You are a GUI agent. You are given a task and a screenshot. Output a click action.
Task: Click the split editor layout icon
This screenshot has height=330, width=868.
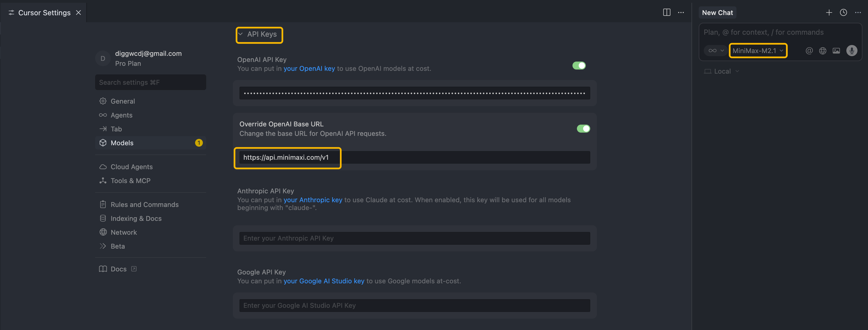(667, 12)
